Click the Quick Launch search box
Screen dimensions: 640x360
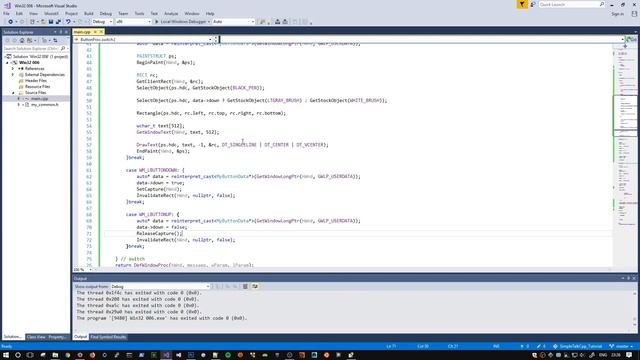[x=571, y=4]
